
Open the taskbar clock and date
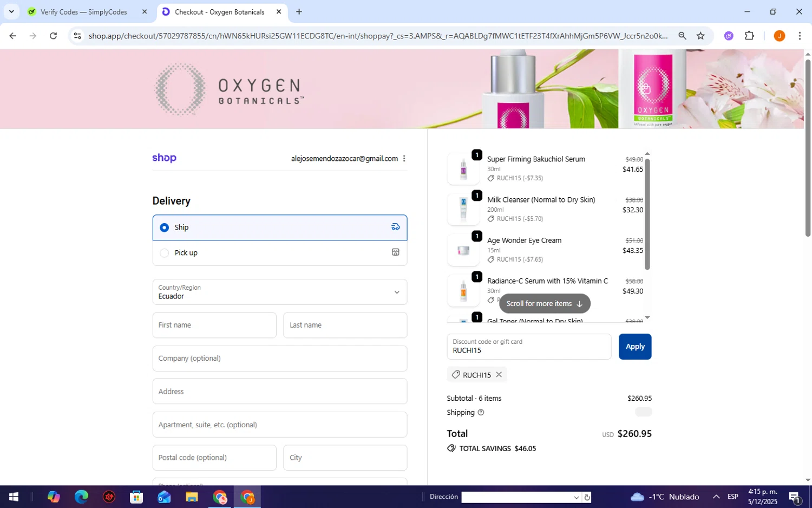[763, 497]
